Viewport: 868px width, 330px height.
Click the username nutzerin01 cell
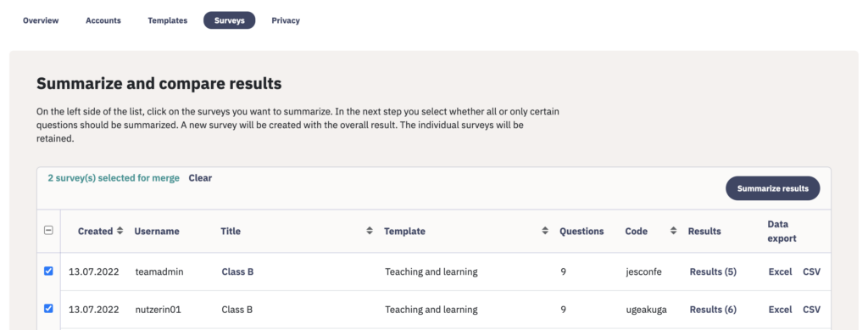point(158,310)
